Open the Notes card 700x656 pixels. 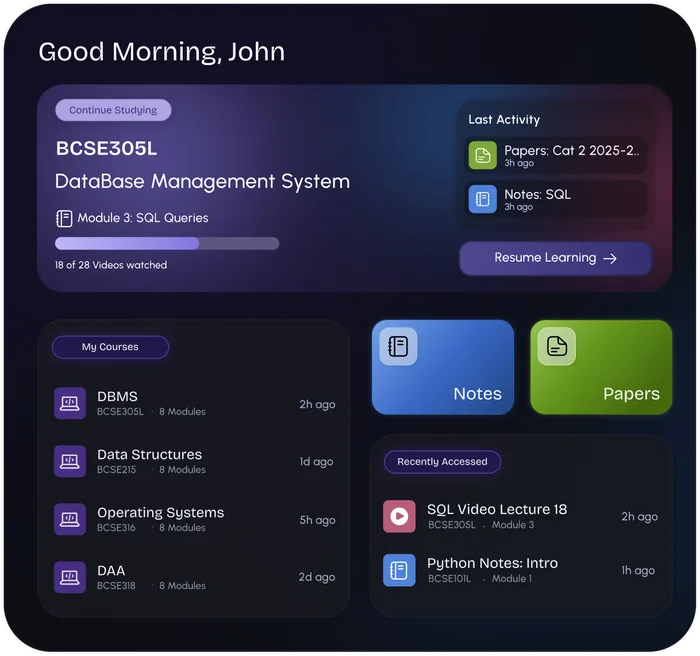[443, 367]
